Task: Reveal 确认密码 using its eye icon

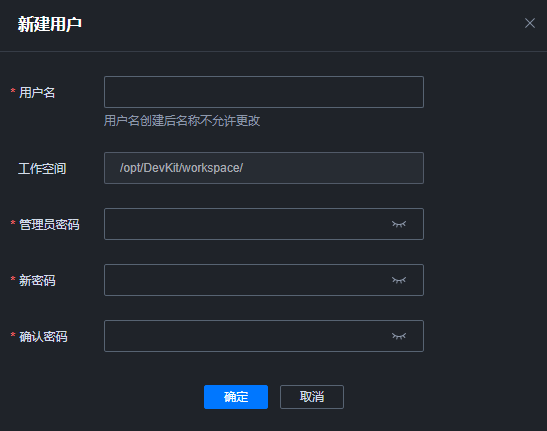Action: pyautogui.click(x=399, y=336)
